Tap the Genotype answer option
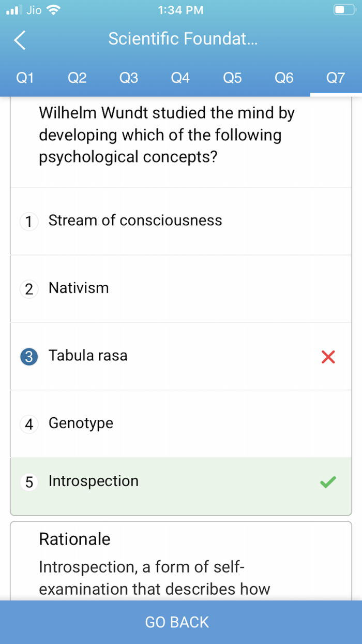Screen dimensions: 362x644 point(81,423)
